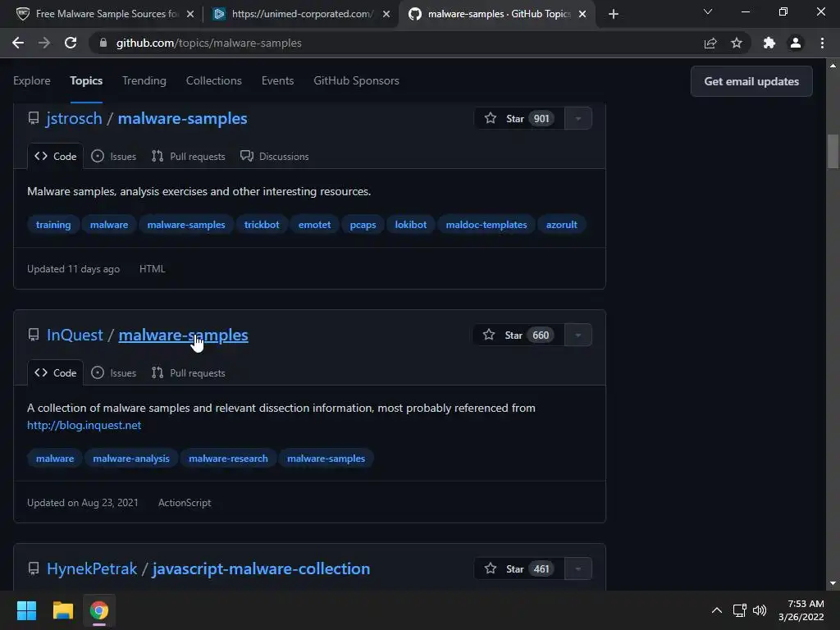Open Issues of InQuest malware-samples
Screen dimensions: 840x630
(113, 373)
